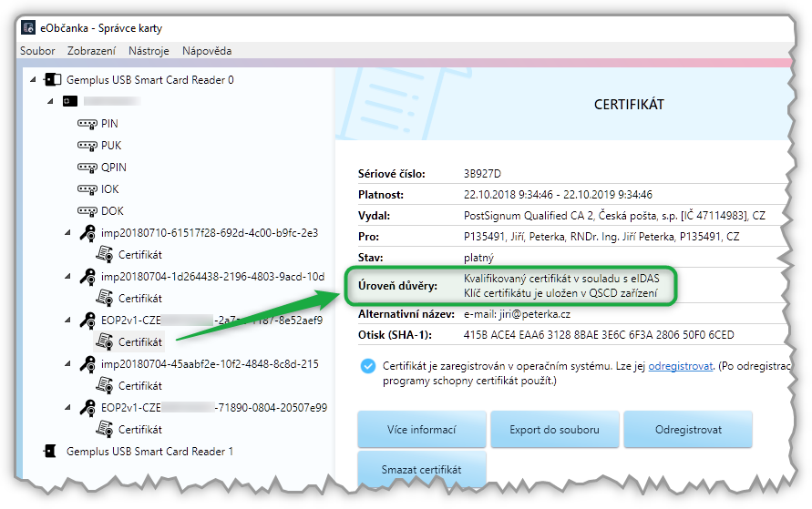Select key imp20180704-1d264438-2196-4803-9acd-10d
The image size is (812, 509).
click(x=213, y=277)
